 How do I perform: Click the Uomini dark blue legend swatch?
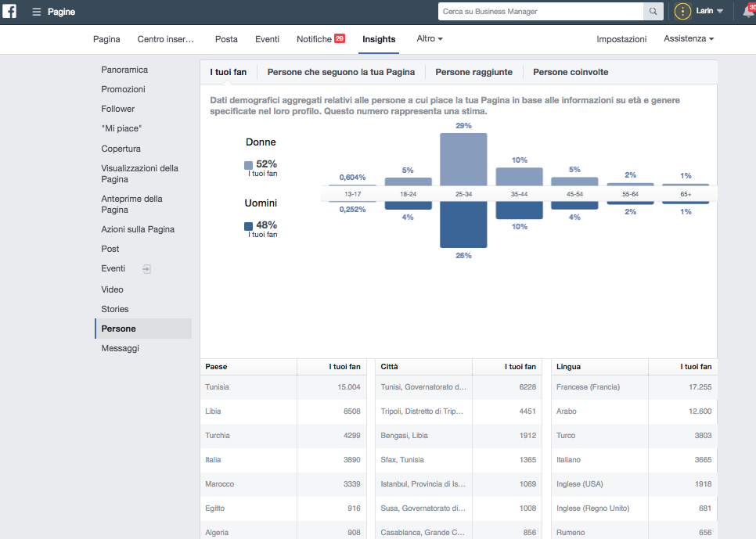(248, 226)
